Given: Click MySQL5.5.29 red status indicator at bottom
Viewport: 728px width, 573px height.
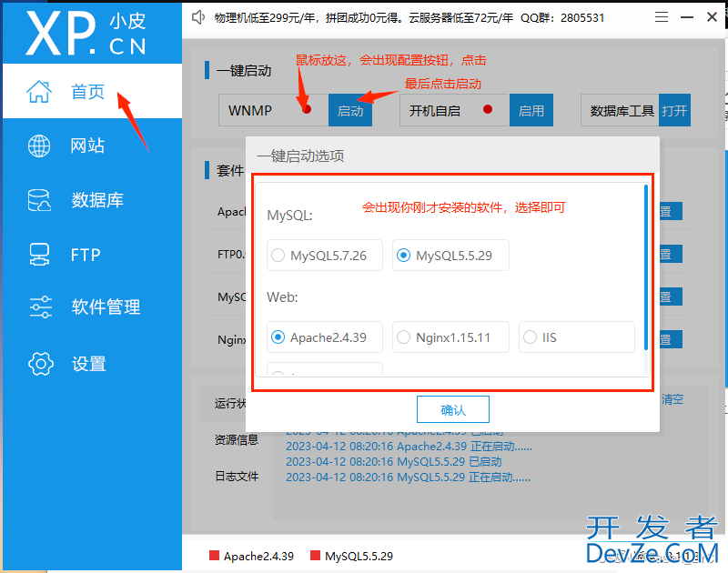Looking at the screenshot, I should pos(315,556).
